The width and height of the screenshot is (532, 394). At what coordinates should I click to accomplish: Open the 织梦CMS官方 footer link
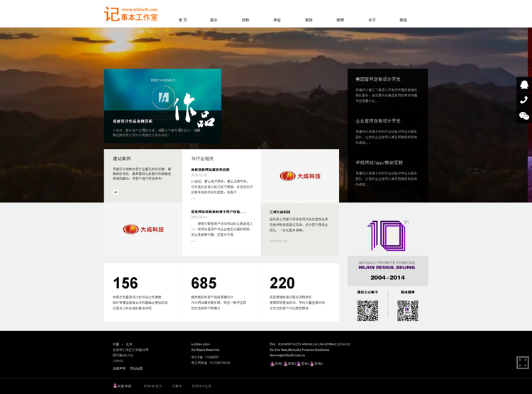[153, 386]
